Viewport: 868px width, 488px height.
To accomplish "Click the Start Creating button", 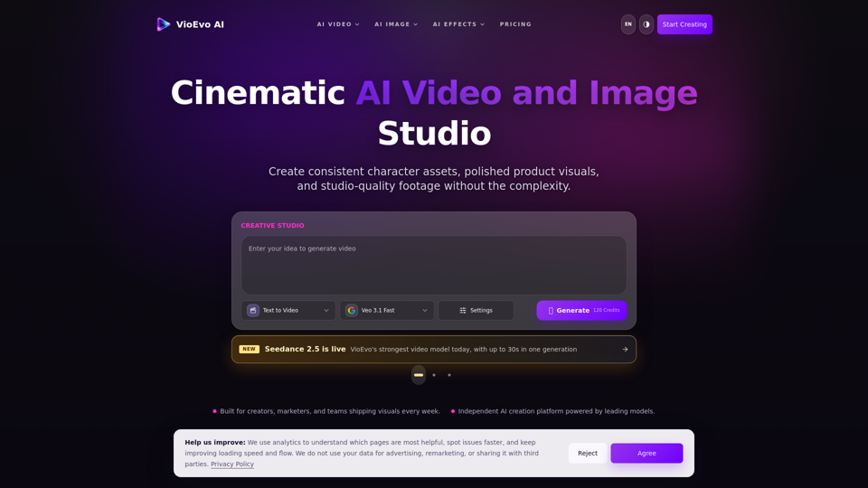I will click(684, 24).
